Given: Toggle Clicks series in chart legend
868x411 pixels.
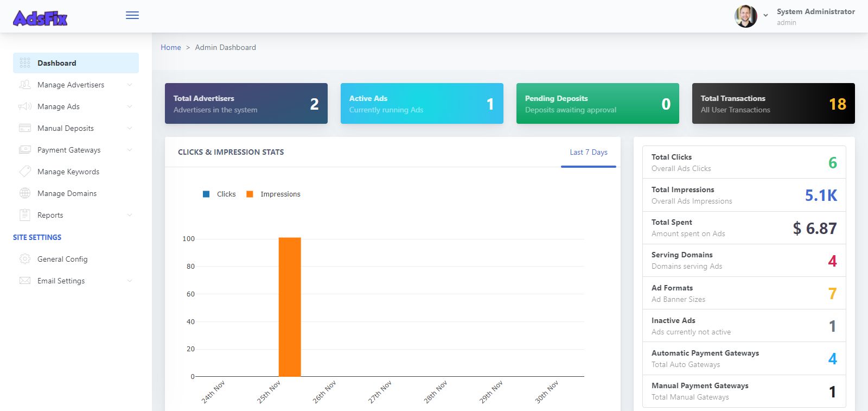Looking at the screenshot, I should click(219, 194).
